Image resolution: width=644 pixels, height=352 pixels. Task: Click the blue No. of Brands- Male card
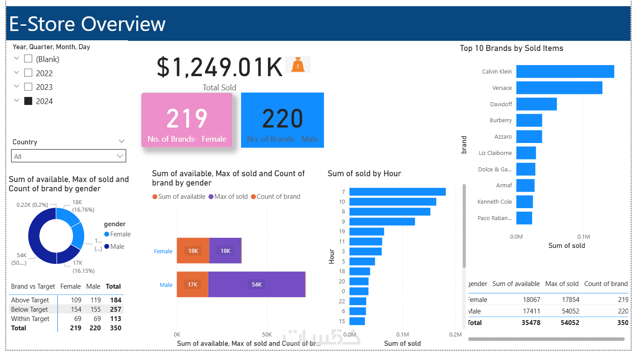tap(282, 120)
